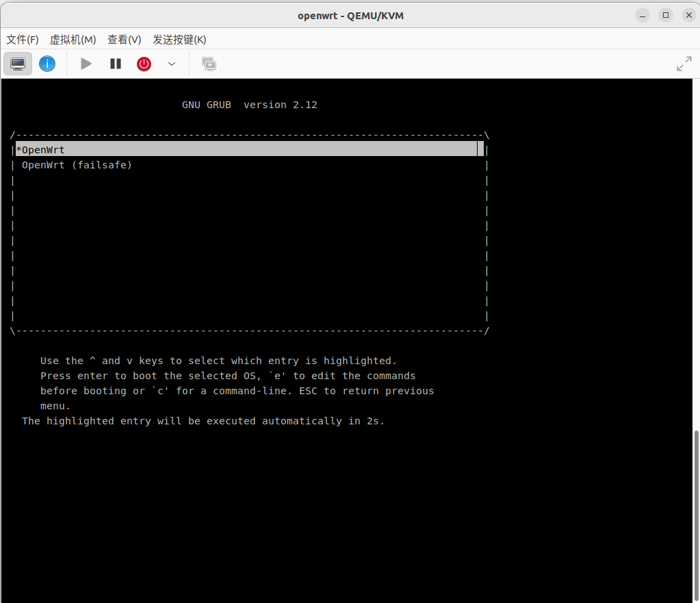Open the 查看(V) menu
Viewport: 700px width, 603px height.
pos(124,40)
